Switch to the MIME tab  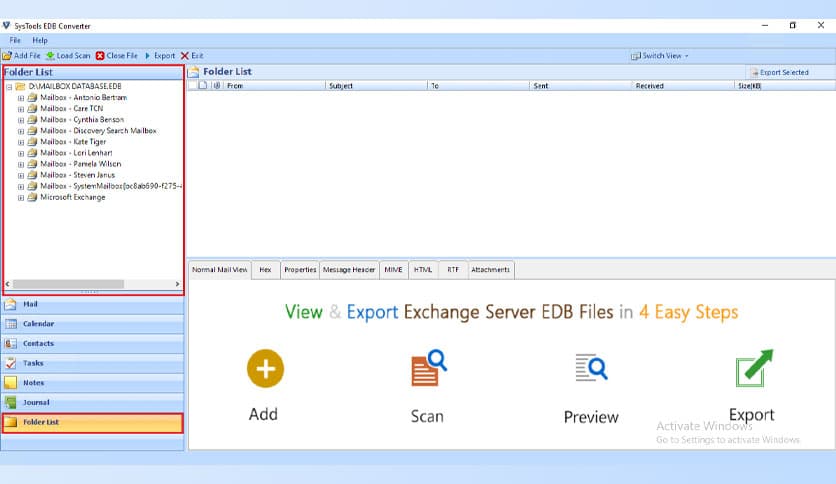pyautogui.click(x=393, y=270)
